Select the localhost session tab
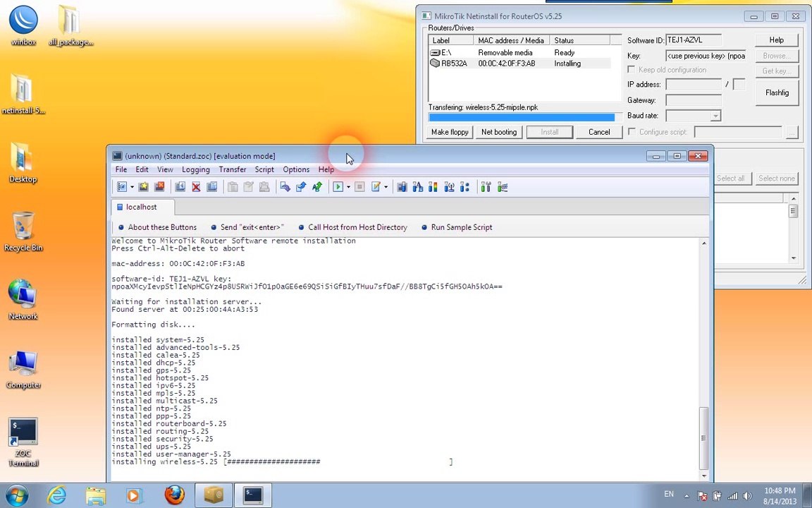 [142, 207]
